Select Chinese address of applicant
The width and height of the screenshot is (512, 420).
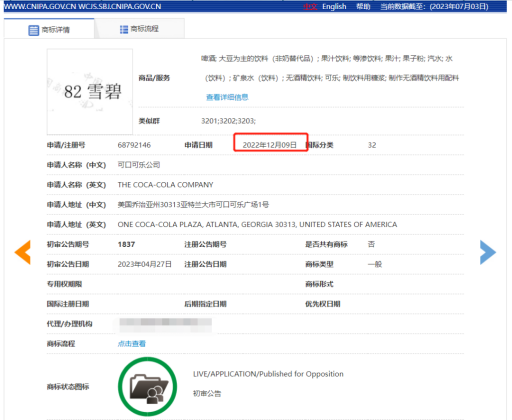[193, 205]
